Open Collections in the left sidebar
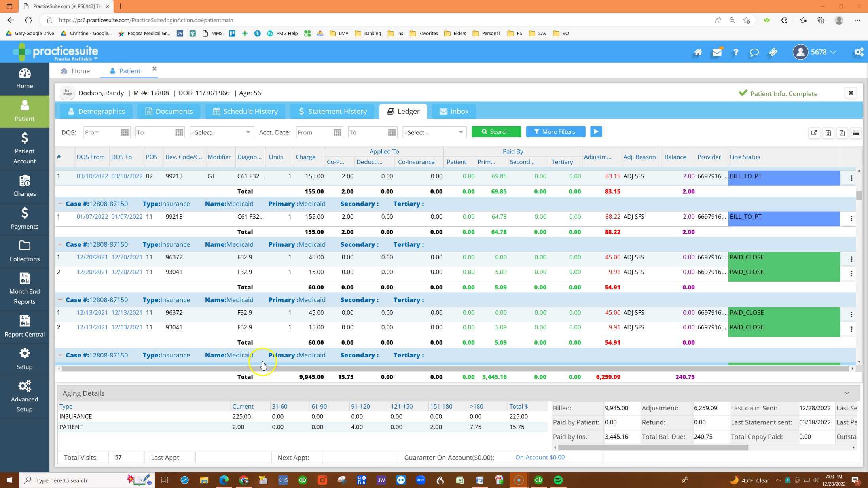Screen dimensions: 868x488 25,251
